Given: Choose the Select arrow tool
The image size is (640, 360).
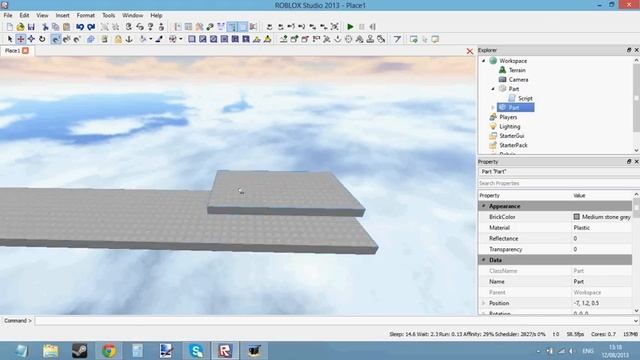Looking at the screenshot, I should click(x=10, y=39).
